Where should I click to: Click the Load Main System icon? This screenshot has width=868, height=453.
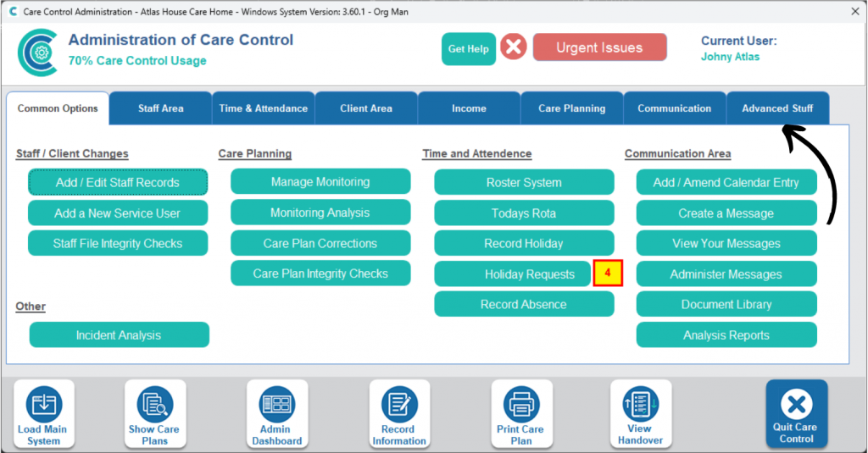(44, 414)
